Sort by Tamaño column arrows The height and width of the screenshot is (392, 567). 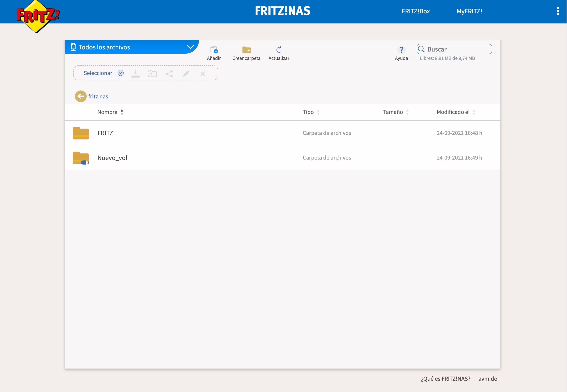[x=407, y=112]
